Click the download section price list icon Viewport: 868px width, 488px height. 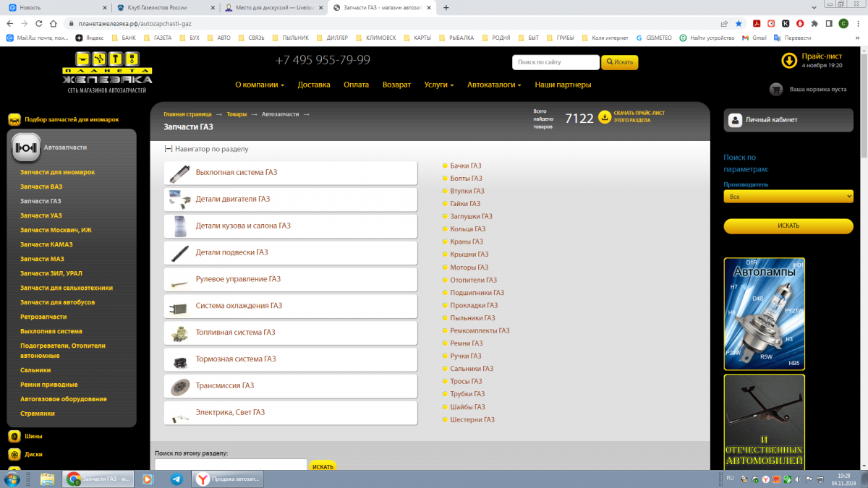tap(605, 117)
